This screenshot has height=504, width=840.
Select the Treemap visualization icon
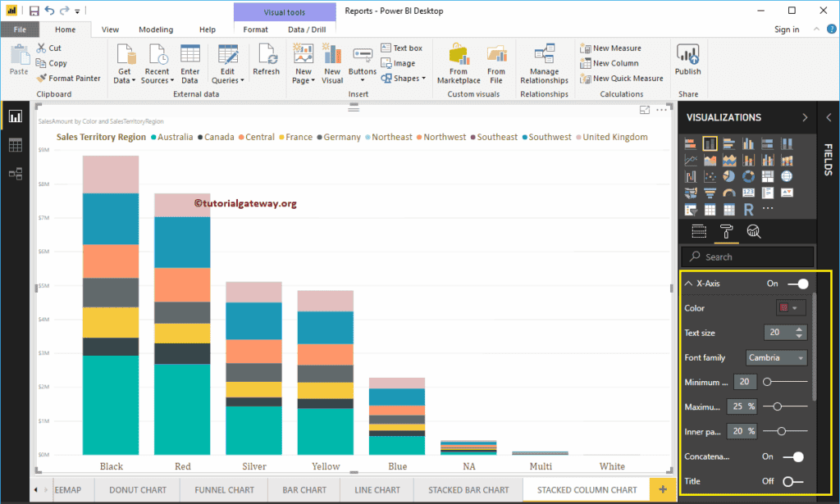pyautogui.click(x=768, y=176)
